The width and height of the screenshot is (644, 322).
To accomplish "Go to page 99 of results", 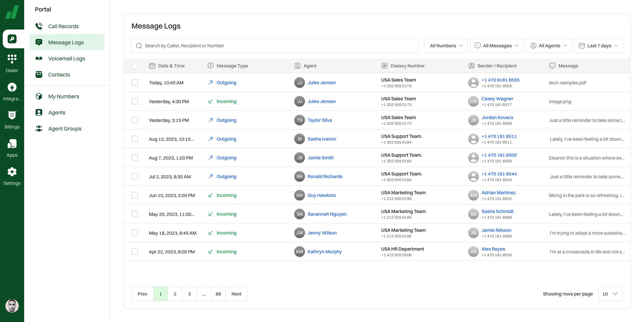I will (x=218, y=294).
